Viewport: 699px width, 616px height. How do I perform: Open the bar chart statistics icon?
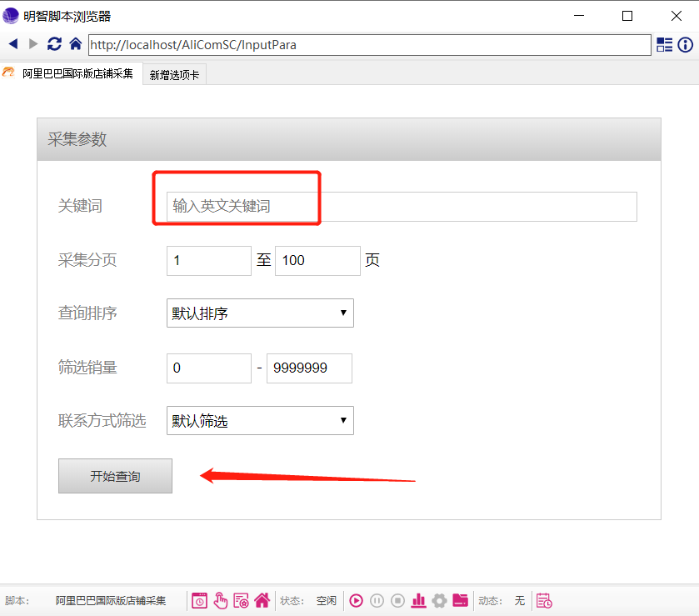click(418, 600)
